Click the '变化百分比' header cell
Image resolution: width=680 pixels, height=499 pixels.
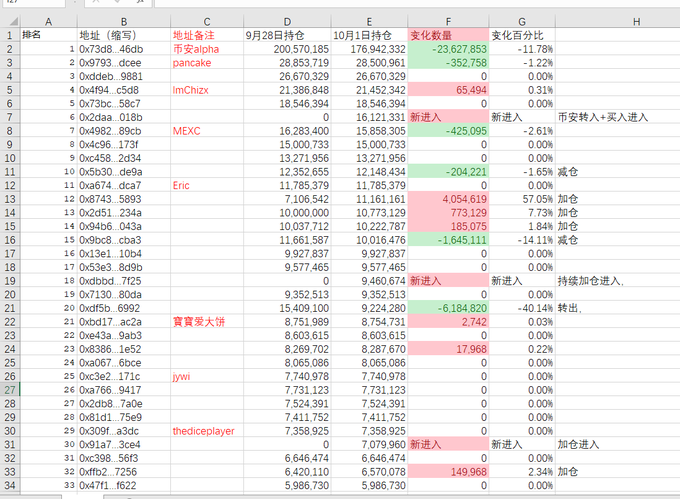(x=522, y=35)
